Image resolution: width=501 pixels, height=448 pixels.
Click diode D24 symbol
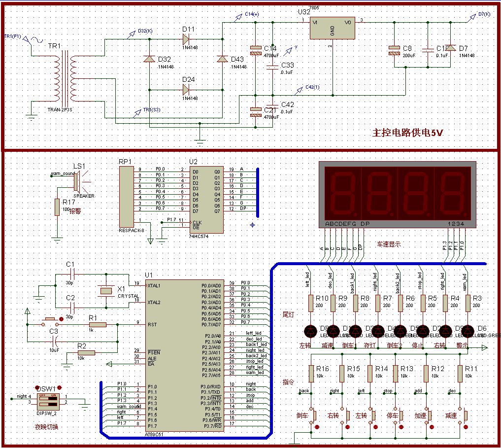click(x=186, y=90)
